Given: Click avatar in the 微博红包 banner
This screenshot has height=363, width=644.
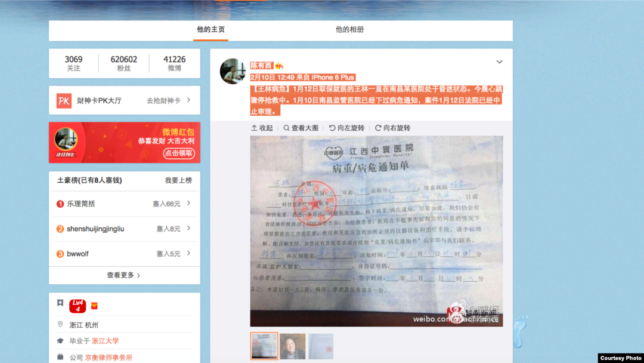Looking at the screenshot, I should tap(66, 139).
